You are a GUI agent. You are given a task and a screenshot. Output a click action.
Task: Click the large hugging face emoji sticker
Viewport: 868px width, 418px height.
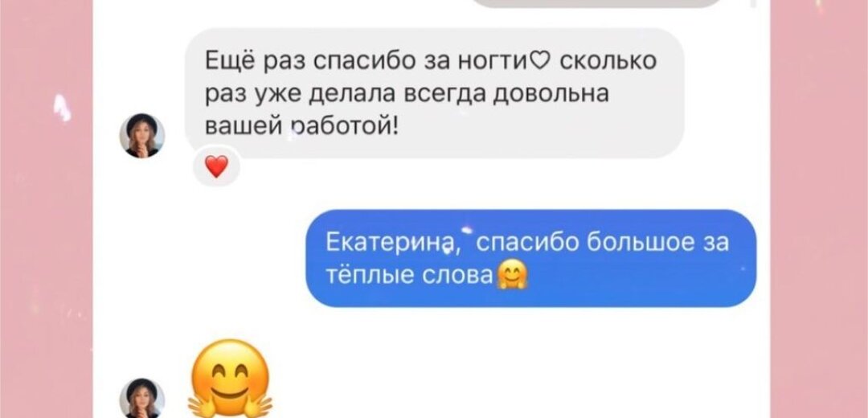tap(230, 379)
